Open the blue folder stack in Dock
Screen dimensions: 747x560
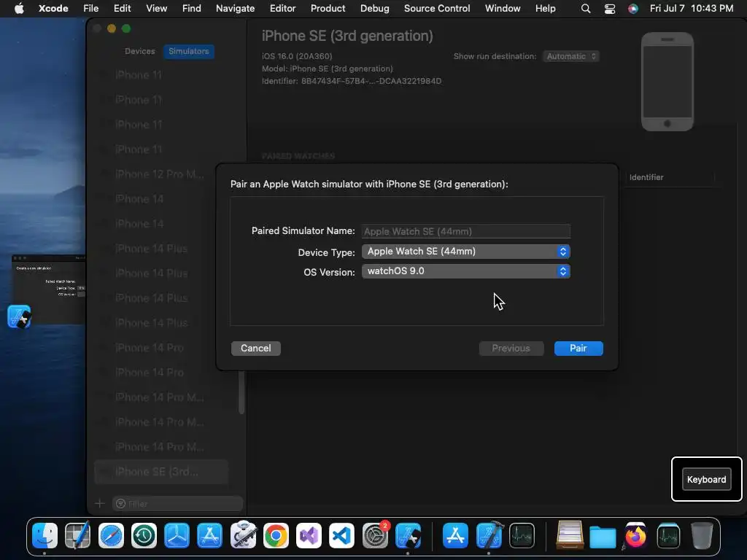[603, 537]
